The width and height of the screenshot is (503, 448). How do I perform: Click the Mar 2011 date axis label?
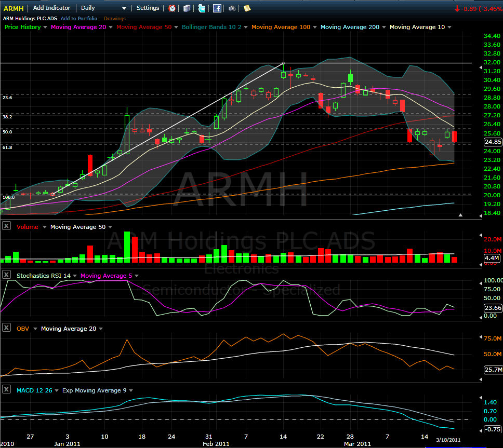(358, 444)
